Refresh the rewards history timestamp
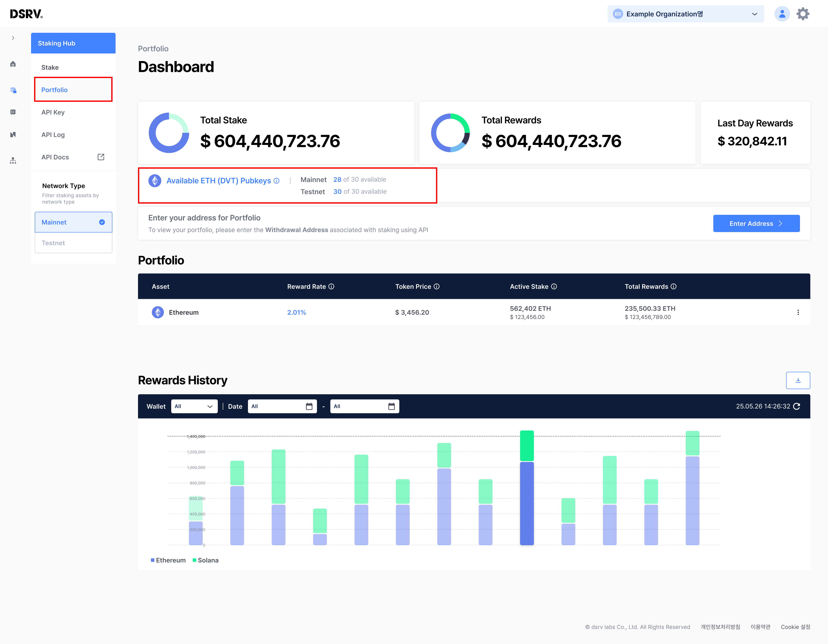This screenshot has height=644, width=828. pyautogui.click(x=797, y=406)
